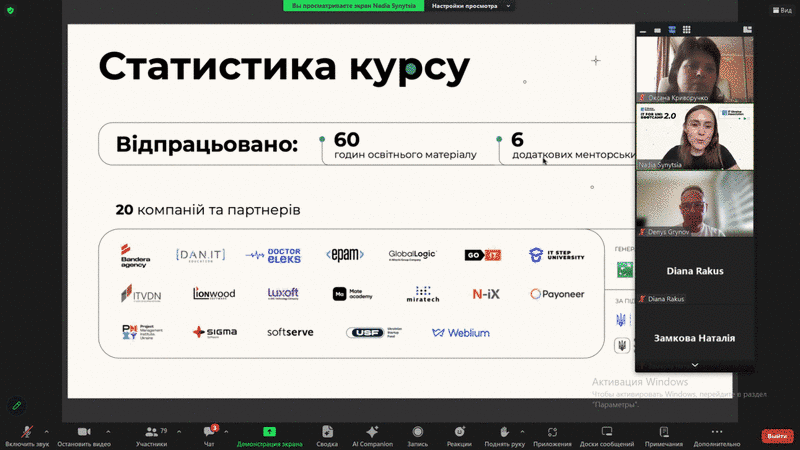Start Демонстрация экрана screen sharing
This screenshot has width=800, height=450.
269,436
